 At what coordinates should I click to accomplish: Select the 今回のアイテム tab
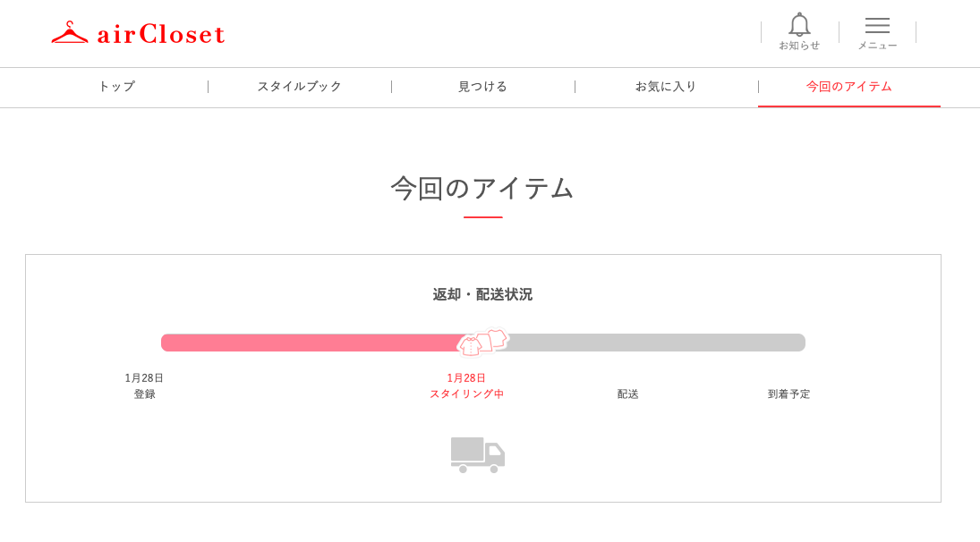coord(849,87)
